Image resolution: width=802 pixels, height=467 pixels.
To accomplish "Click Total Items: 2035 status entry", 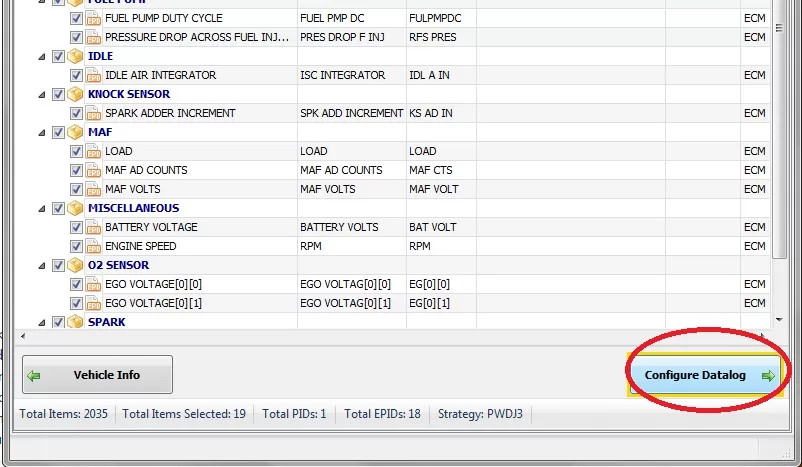I will click(x=63, y=414).
